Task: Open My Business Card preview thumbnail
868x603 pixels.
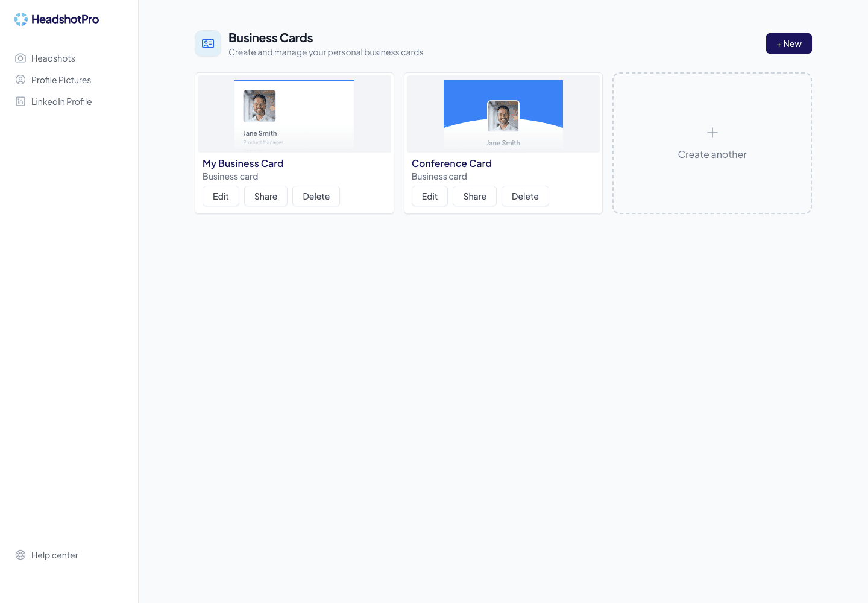Action: [x=294, y=114]
